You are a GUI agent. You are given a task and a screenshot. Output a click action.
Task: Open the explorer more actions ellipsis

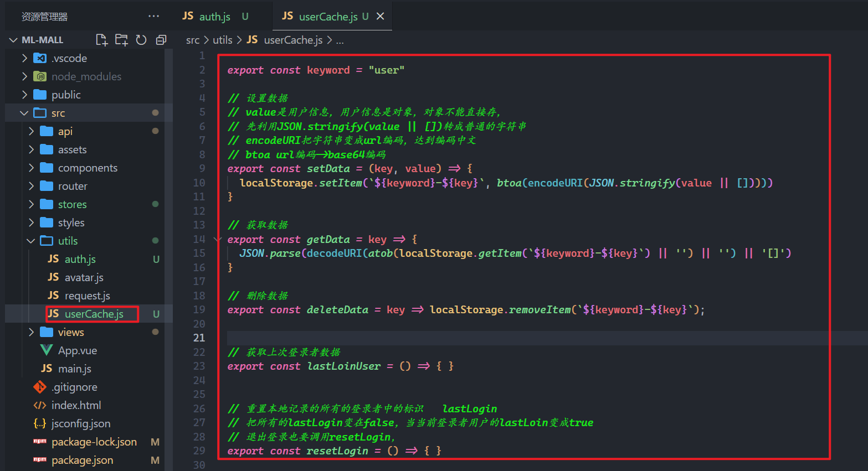pyautogui.click(x=154, y=16)
